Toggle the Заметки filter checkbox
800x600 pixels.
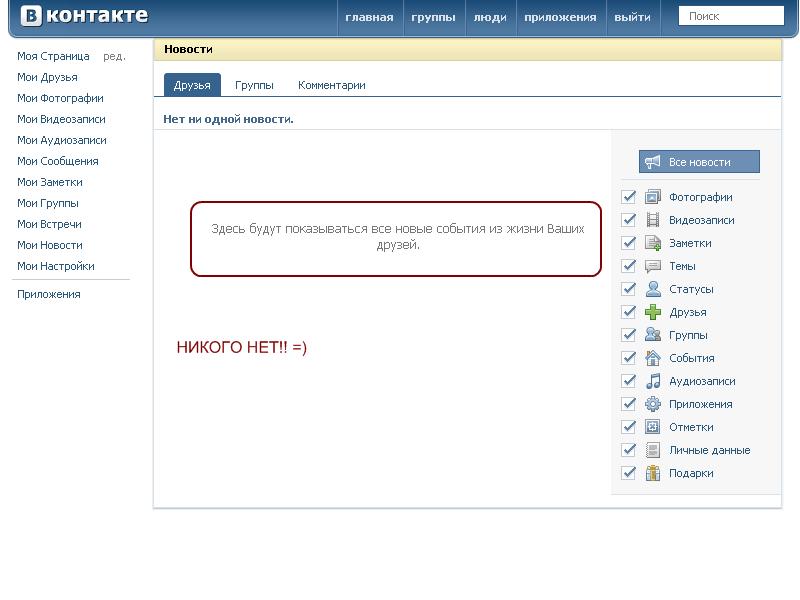629,243
